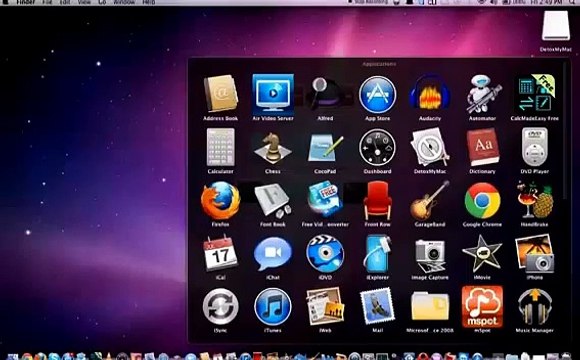Open the Calculator app
Viewport: 580px width, 360px height.
(220, 148)
